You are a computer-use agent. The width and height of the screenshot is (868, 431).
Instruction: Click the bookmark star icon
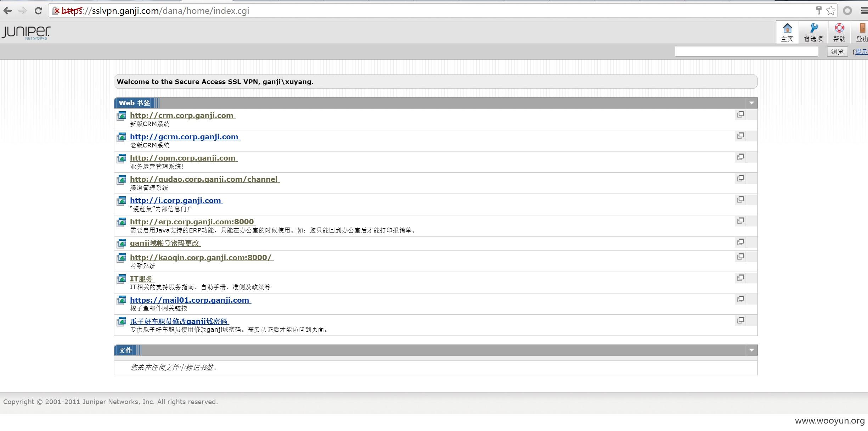click(831, 11)
